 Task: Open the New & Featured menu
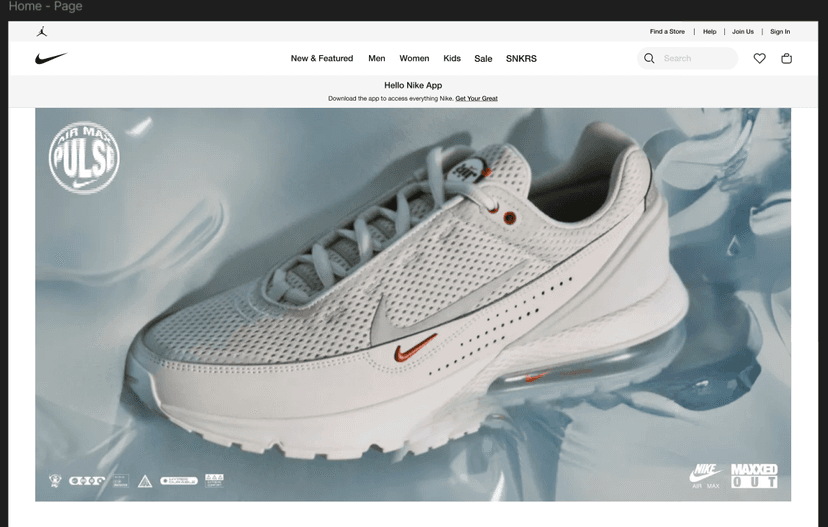coord(322,58)
